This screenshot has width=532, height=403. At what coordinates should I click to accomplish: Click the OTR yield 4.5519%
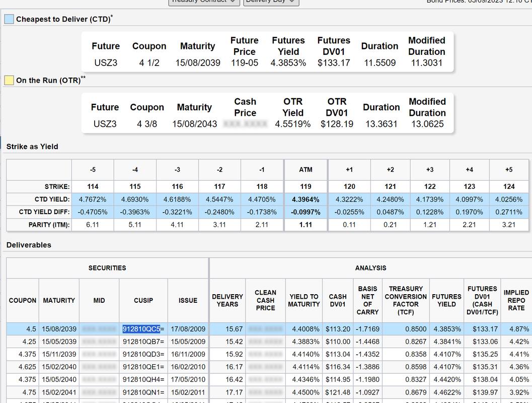[x=293, y=124]
